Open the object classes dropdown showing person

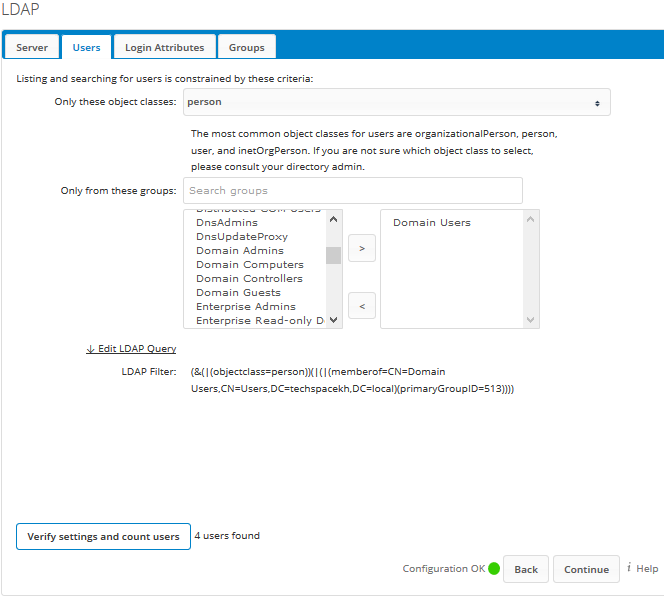coord(397,102)
